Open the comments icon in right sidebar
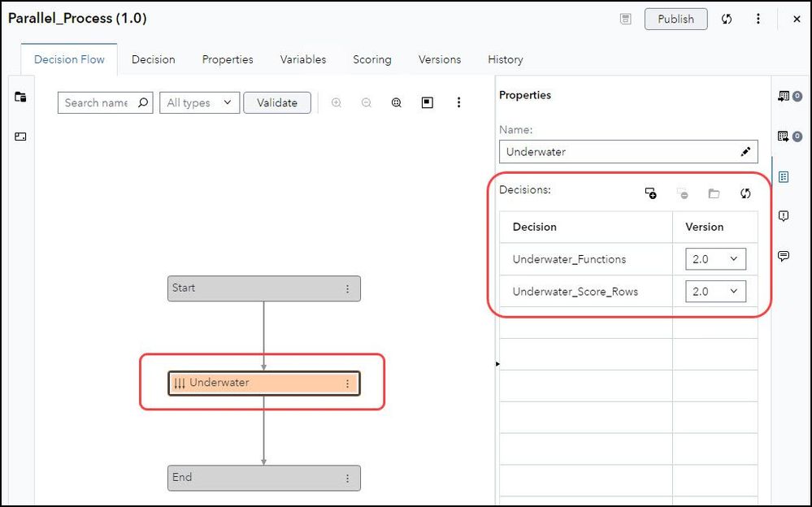 click(784, 256)
